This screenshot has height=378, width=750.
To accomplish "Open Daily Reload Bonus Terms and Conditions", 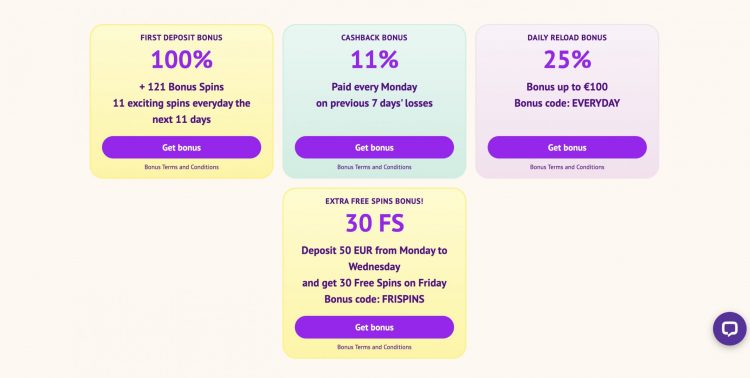I will [x=567, y=167].
